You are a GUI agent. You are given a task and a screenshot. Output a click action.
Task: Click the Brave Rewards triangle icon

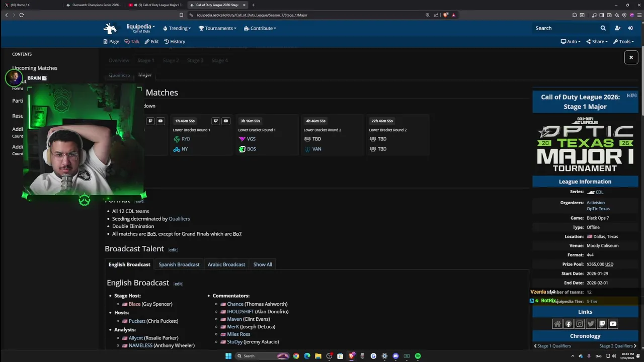point(453,15)
